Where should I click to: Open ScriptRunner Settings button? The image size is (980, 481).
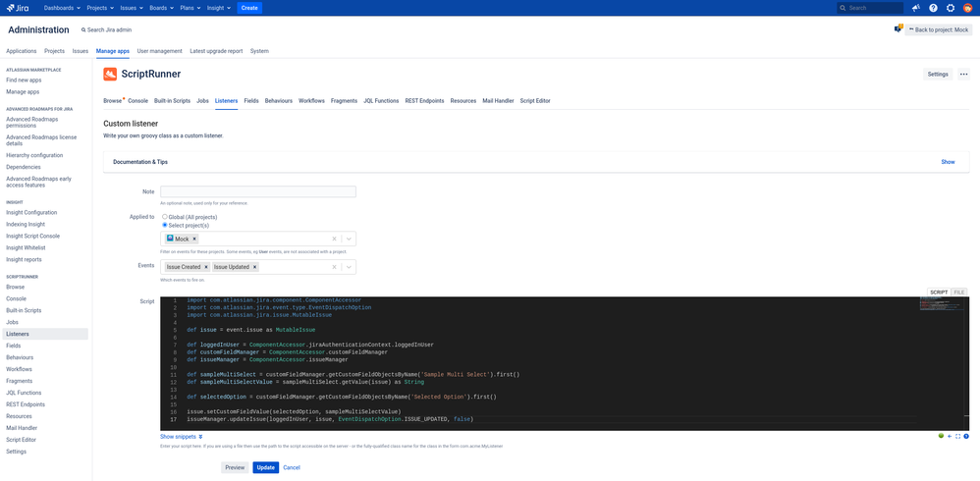pyautogui.click(x=938, y=75)
